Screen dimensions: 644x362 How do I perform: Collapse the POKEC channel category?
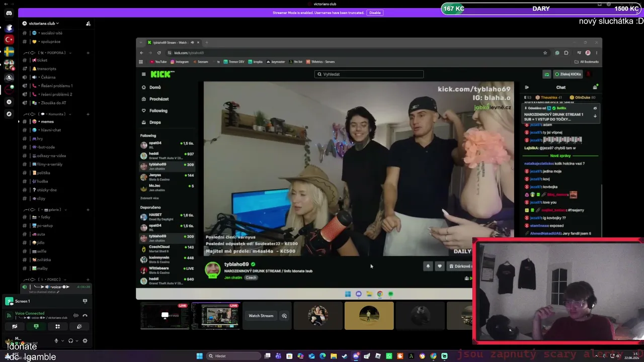pos(44,280)
